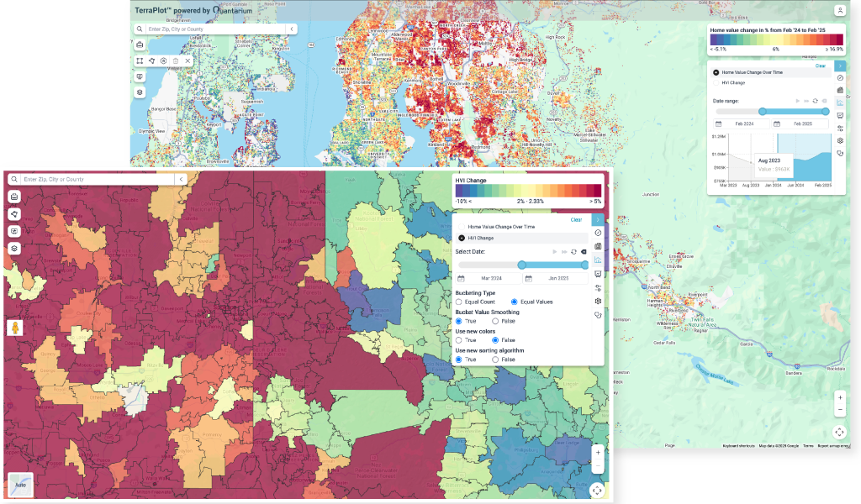Image resolution: width=861 pixels, height=504 pixels.
Task: Click Clear in the front map panel
Action: coord(576,220)
